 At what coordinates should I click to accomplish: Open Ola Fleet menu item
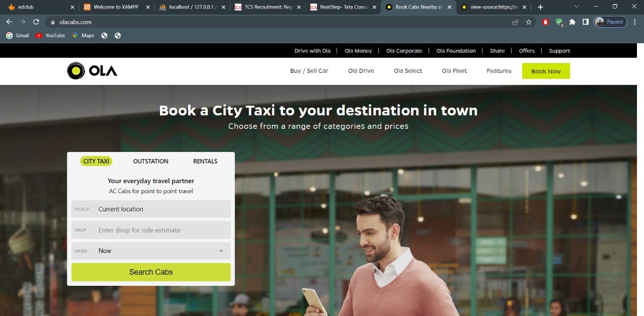click(454, 71)
